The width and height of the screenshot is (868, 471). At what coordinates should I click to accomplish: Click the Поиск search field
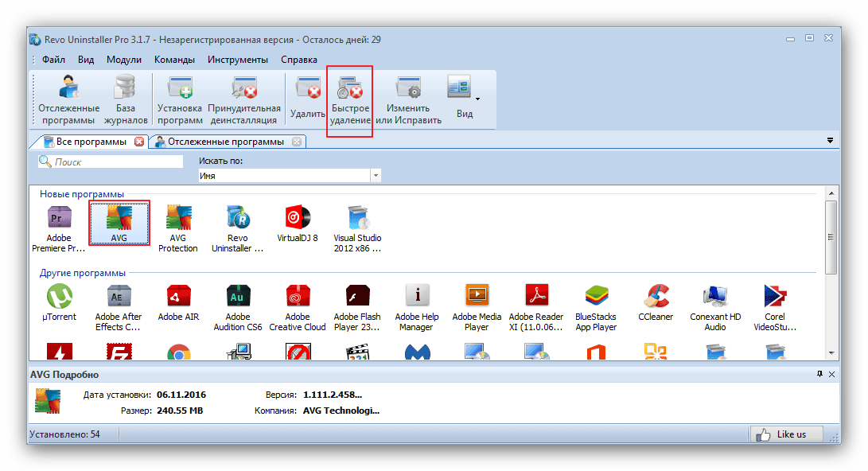[111, 162]
